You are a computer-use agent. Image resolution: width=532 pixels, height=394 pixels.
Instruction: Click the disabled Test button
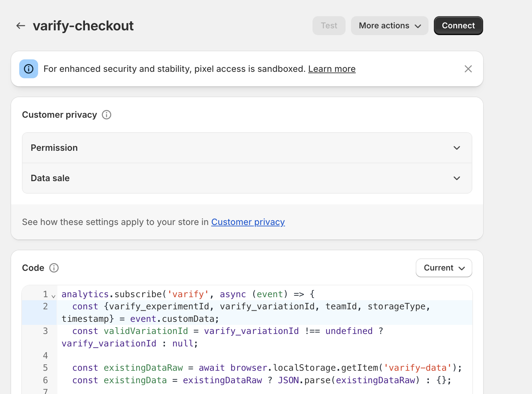329,26
